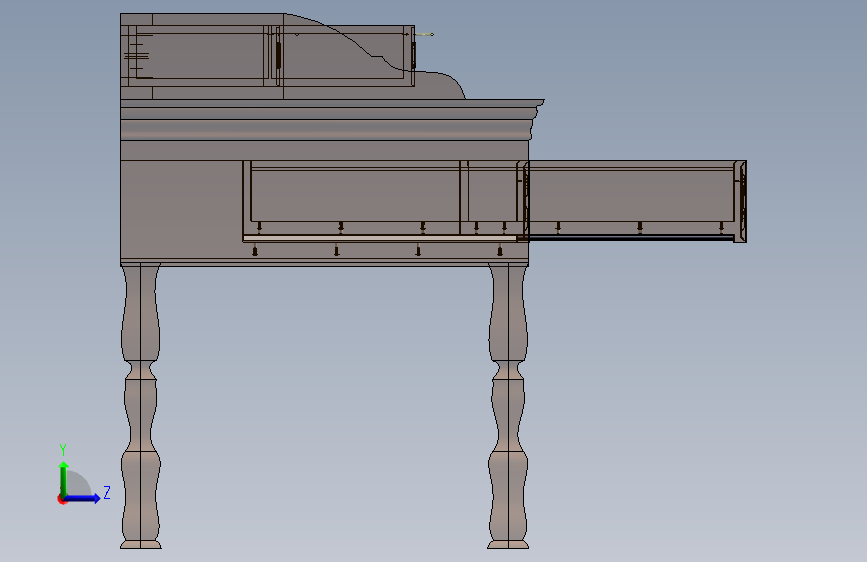
Task: Click the red origin dot of the triad
Action: (x=61, y=499)
